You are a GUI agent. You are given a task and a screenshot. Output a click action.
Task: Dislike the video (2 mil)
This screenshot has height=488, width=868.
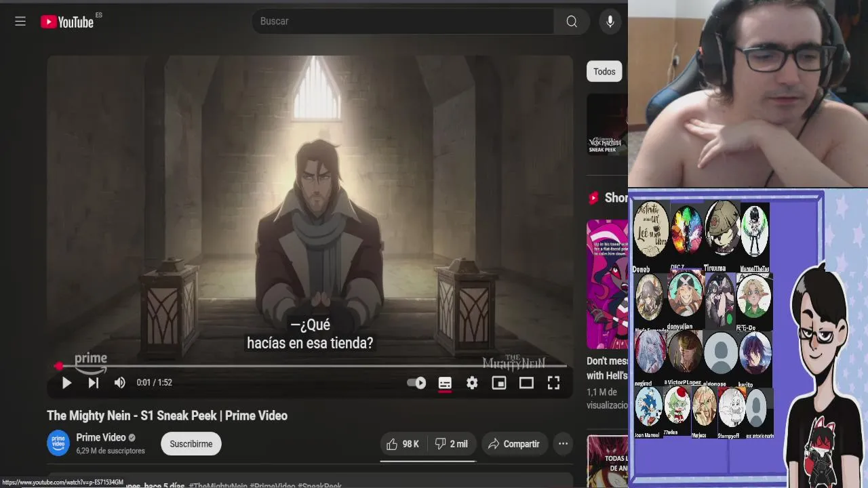[452, 444]
